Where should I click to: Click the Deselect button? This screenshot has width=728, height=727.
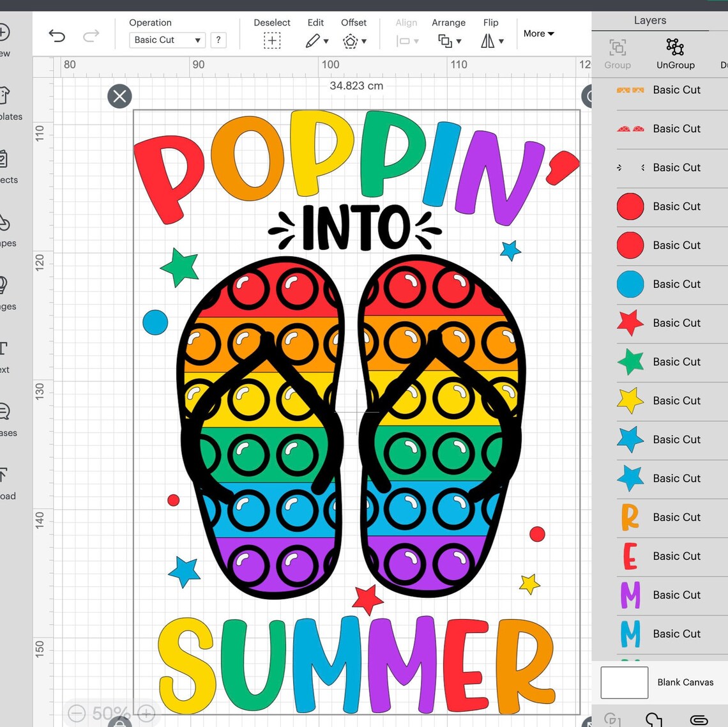tap(272, 40)
